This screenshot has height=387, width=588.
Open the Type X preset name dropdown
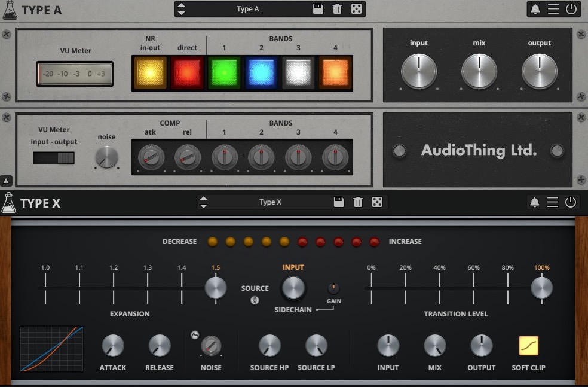tap(270, 202)
